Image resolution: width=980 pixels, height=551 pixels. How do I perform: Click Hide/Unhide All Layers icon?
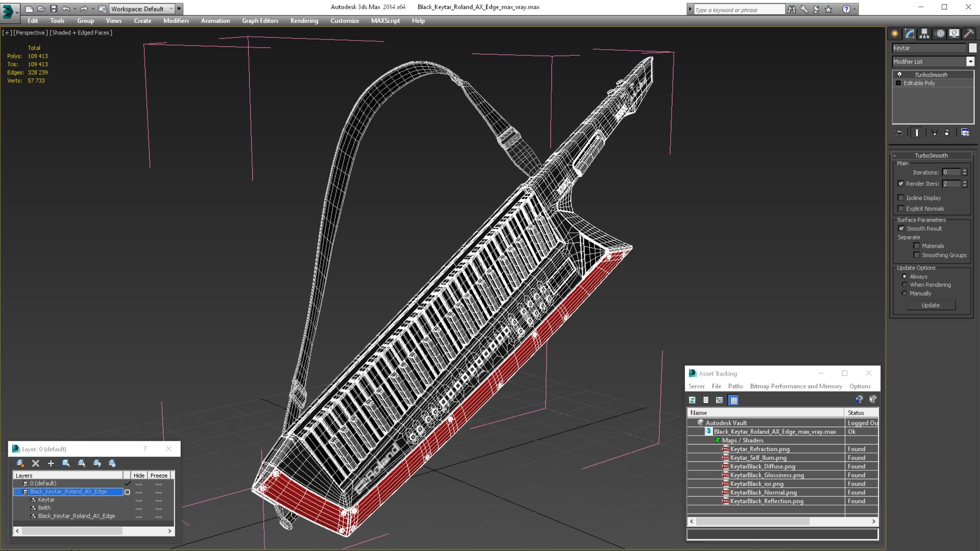97,463
